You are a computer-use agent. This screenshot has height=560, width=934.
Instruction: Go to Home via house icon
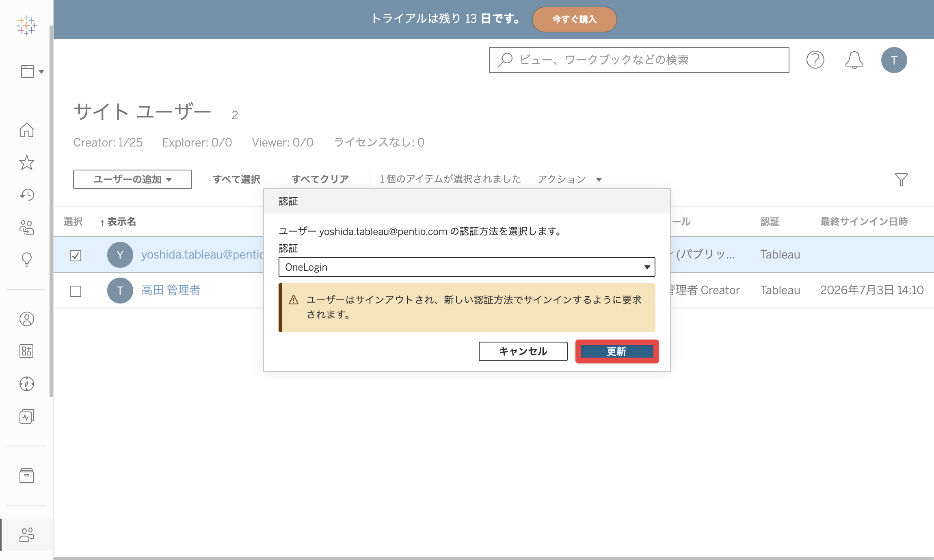(x=27, y=130)
